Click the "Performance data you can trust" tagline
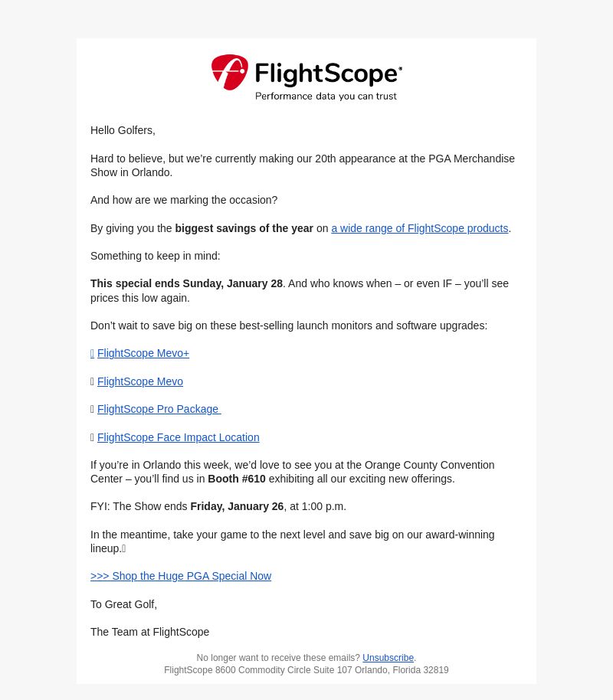Image resolution: width=613 pixels, height=700 pixels. pyautogui.click(x=326, y=96)
